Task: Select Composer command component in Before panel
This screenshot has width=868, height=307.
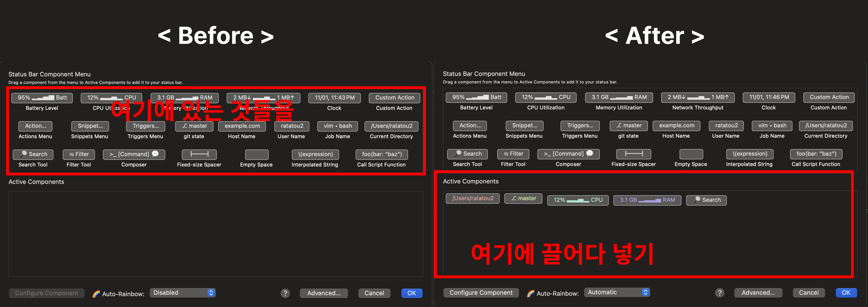Action: pyautogui.click(x=134, y=154)
